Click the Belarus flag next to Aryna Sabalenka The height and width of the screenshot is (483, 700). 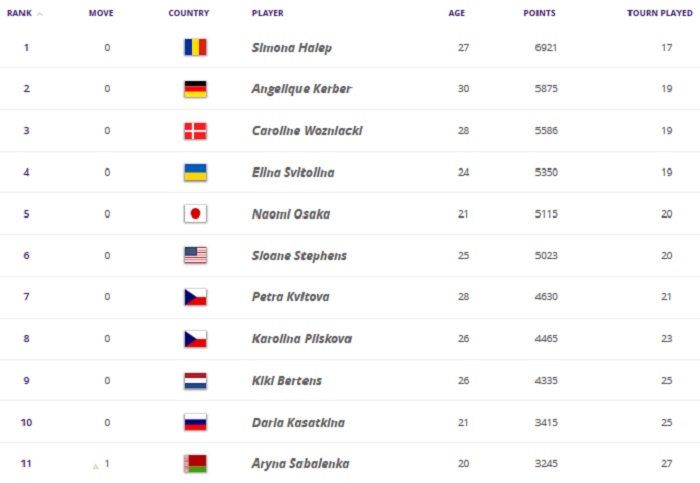[x=195, y=463]
